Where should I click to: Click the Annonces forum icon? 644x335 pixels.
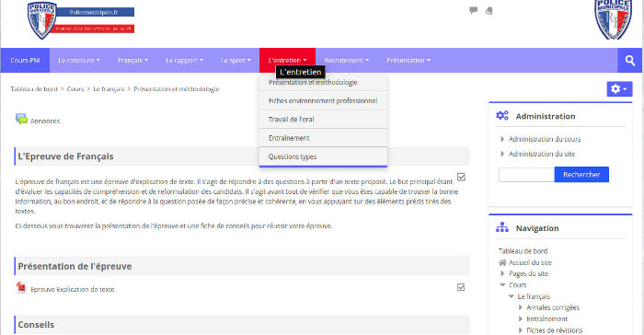click(21, 120)
